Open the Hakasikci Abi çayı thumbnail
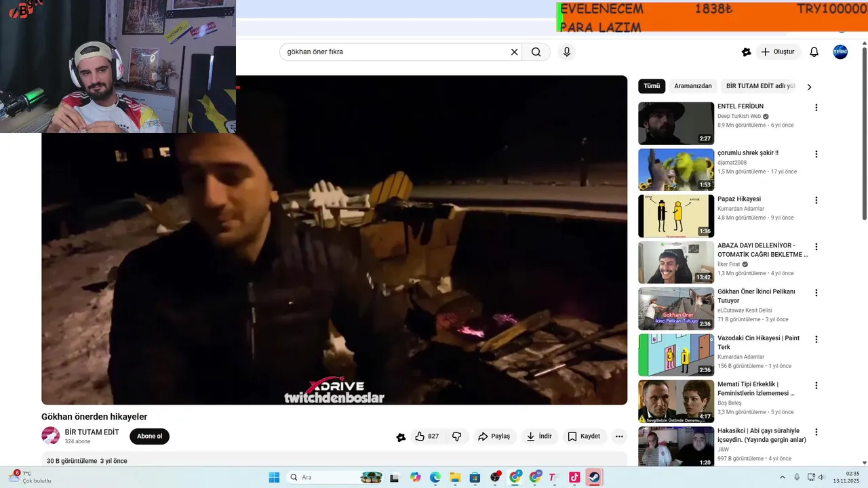868x488 pixels. pyautogui.click(x=676, y=447)
